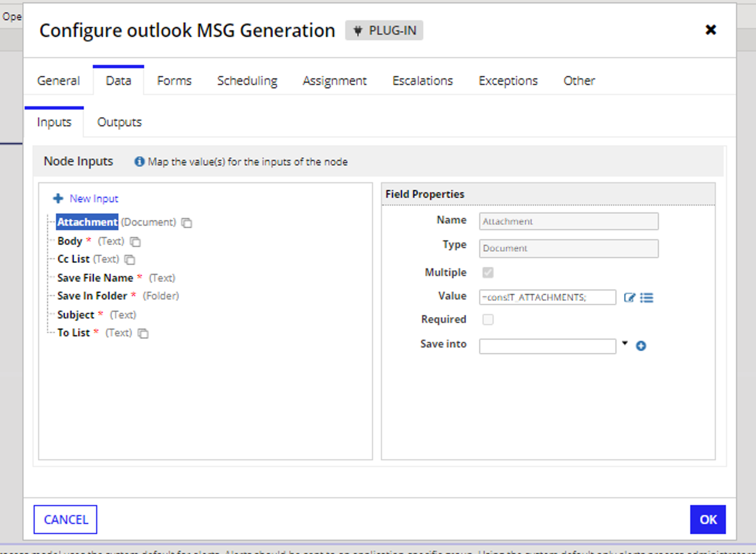The width and height of the screenshot is (756, 554).
Task: Open the Save into dropdown arrow
Action: 625,343
